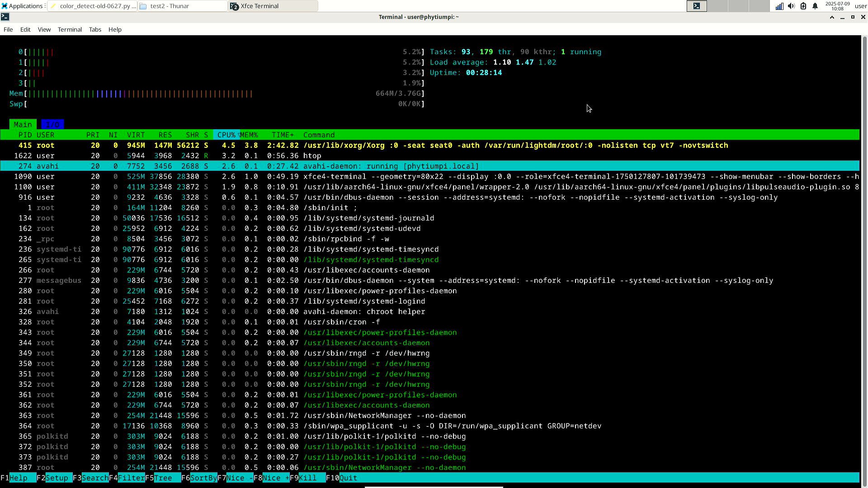Select avahi-daemon: chroot helper row

pyautogui.click(x=429, y=312)
